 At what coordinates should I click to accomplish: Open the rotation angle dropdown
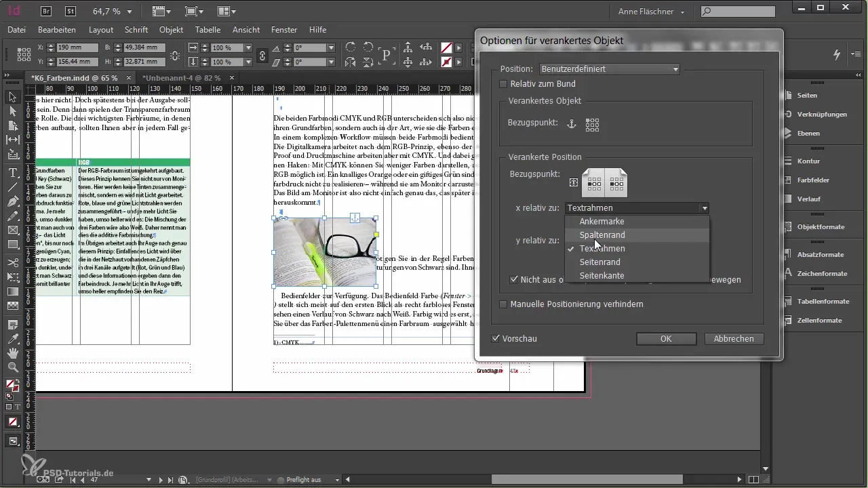tap(331, 48)
